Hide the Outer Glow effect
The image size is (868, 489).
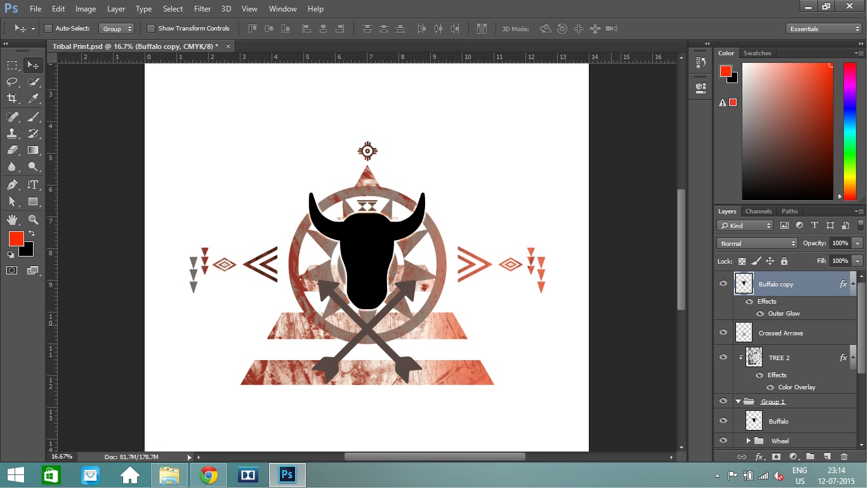pyautogui.click(x=760, y=314)
